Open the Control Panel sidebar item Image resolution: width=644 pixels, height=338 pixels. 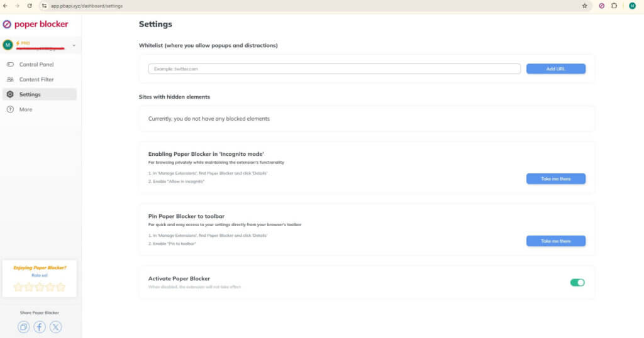tap(36, 65)
